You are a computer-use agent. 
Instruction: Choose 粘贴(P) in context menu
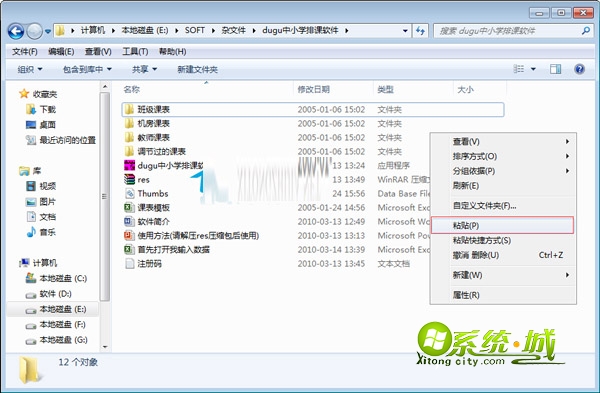point(502,225)
